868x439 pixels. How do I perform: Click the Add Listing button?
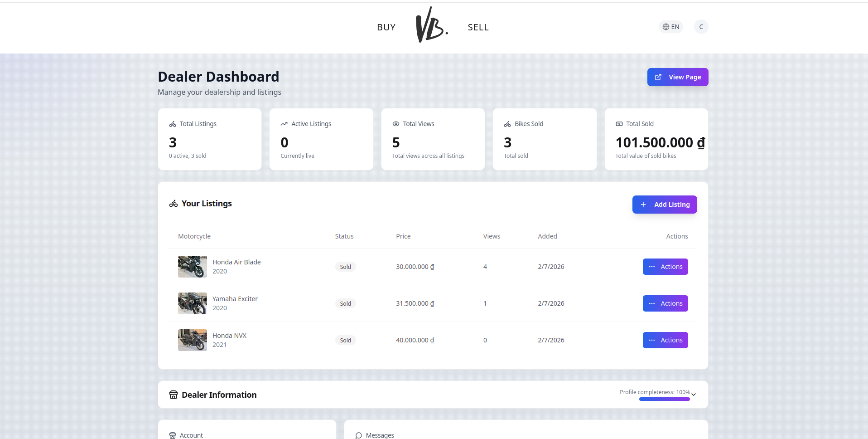click(x=664, y=205)
